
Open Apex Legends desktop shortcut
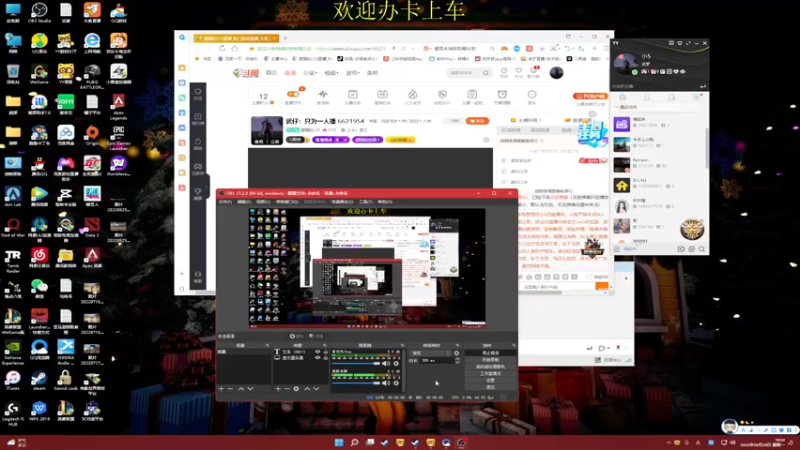(118, 105)
